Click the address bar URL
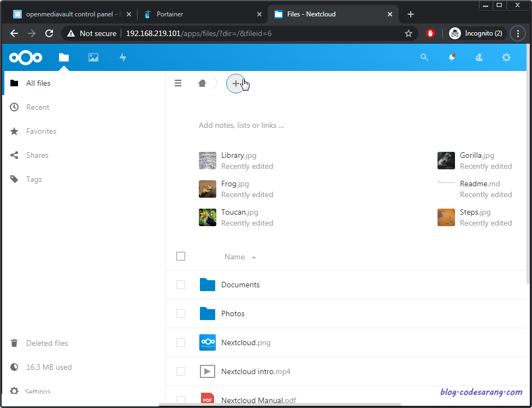Viewport: 532px width, 408px height. (x=199, y=33)
